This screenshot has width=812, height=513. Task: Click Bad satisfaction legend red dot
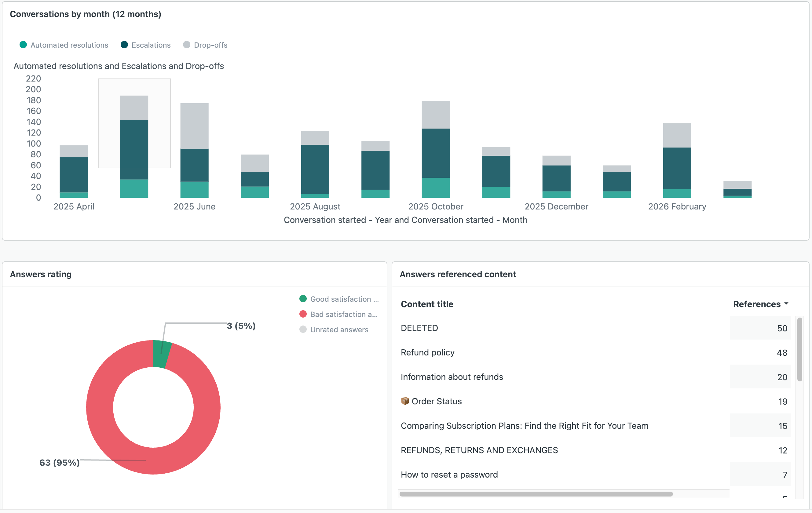pyautogui.click(x=303, y=314)
